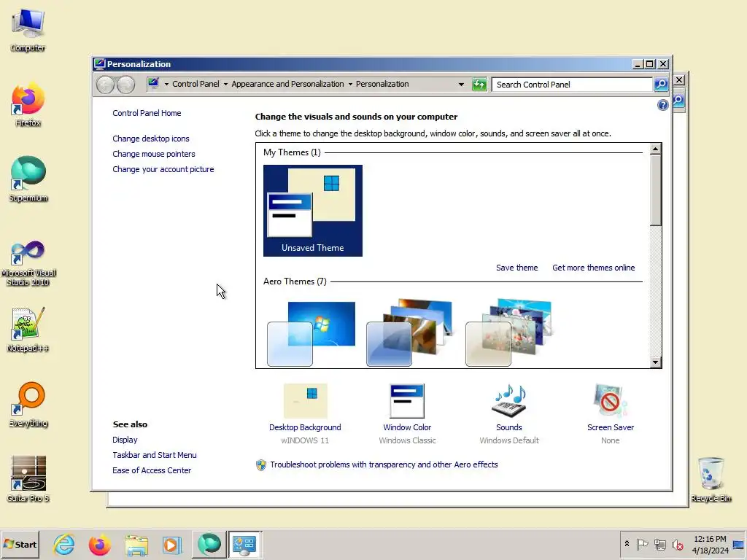The height and width of the screenshot is (560, 747).
Task: Open Windows Media Player from taskbar
Action: click(x=172, y=544)
